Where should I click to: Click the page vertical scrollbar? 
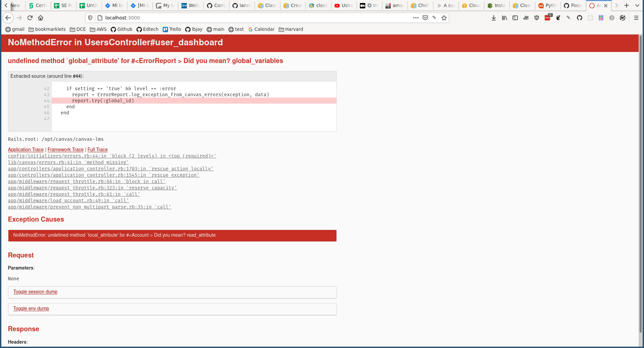pos(640,184)
